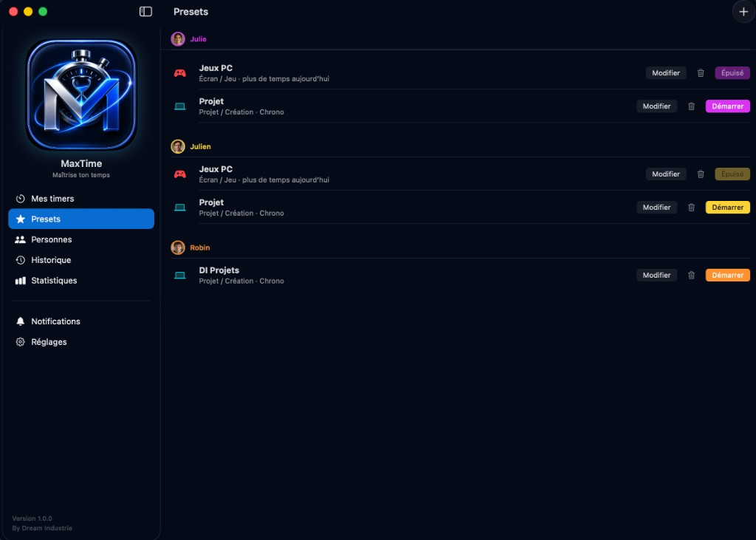Click laptop icon of DI Projets
The width and height of the screenshot is (756, 540).
click(180, 275)
